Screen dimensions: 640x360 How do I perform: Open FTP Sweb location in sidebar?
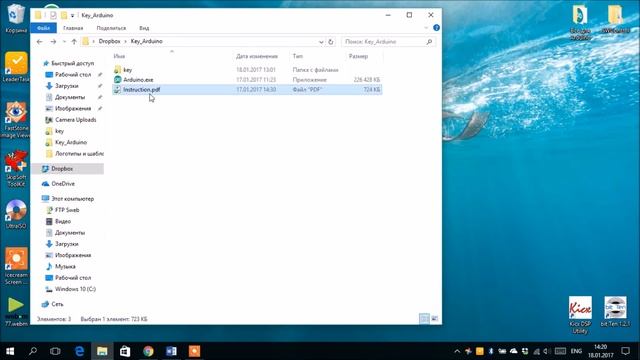coord(67,210)
